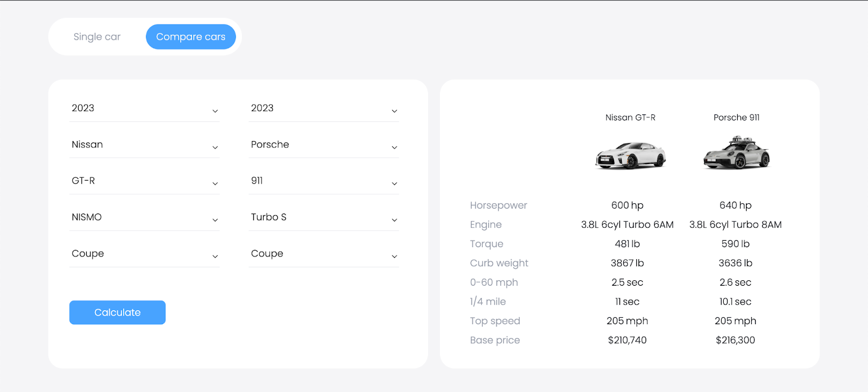Open the 911 model dropdown
Viewport: 868px width, 392px height.
pos(324,181)
